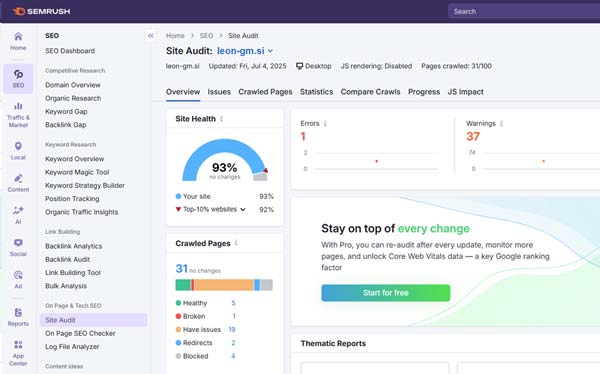Open Log File Analyzer
Screen dimensions: 600x374
point(72,347)
